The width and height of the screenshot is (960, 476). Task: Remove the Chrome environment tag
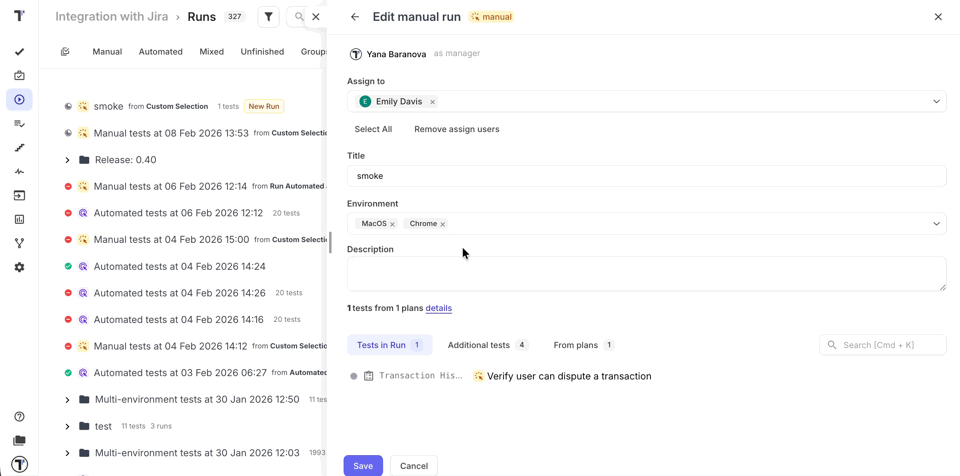tap(443, 224)
